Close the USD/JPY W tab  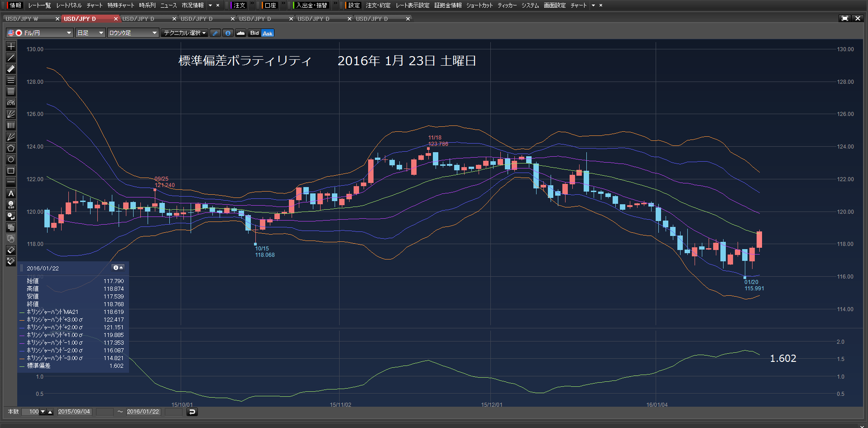coord(58,19)
